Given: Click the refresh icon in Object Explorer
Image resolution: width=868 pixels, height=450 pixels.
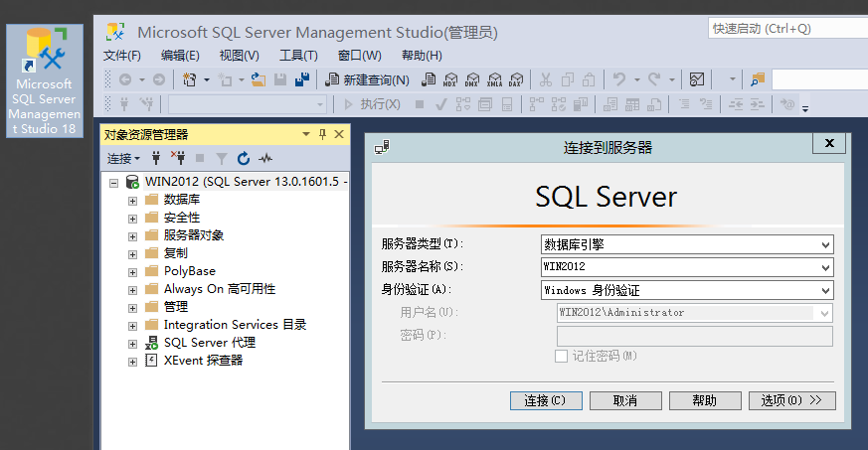Looking at the screenshot, I should click(x=244, y=158).
